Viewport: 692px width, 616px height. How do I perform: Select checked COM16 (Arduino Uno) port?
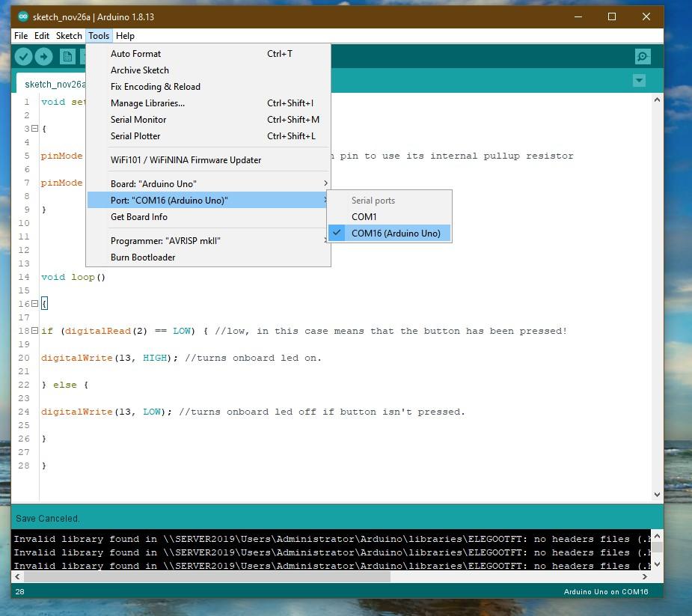click(x=389, y=234)
